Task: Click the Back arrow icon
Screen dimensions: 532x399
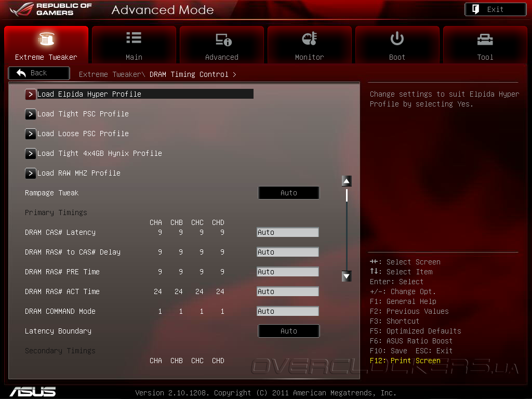Action: (x=21, y=73)
